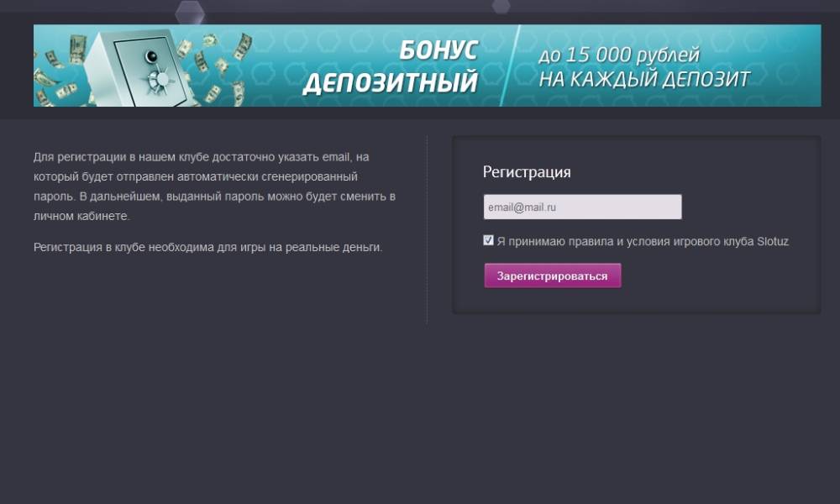Click the Зарегистрироваться button
Screen dimensions: 840x504
[x=553, y=276]
